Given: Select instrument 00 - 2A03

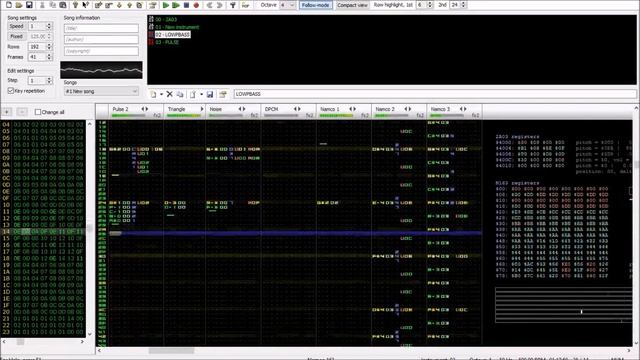Looking at the screenshot, I should click(166, 20).
